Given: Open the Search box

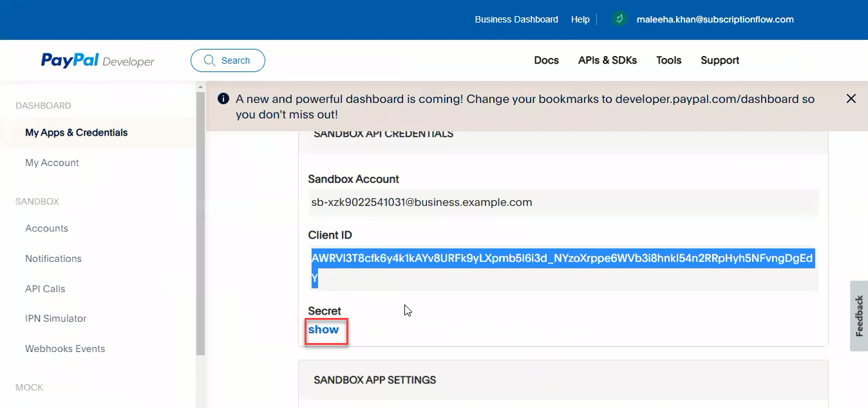Looking at the screenshot, I should tap(228, 60).
